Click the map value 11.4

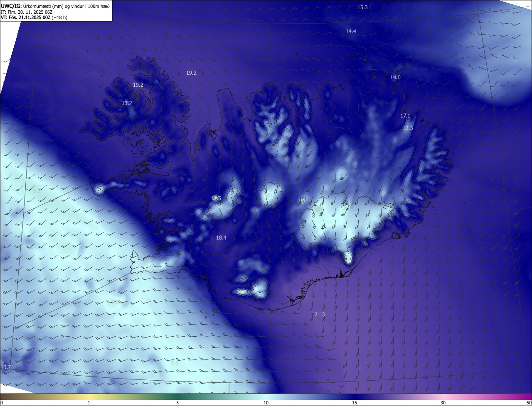click(x=281, y=143)
